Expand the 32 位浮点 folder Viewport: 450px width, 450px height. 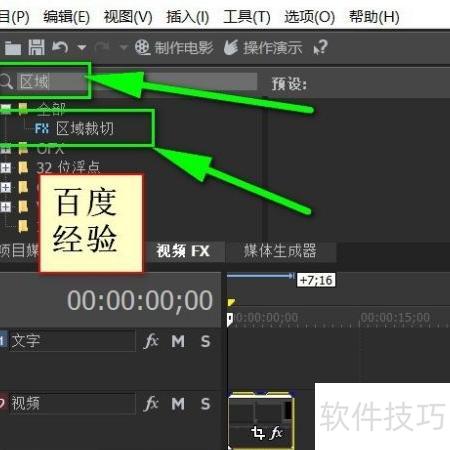[x=6, y=168]
